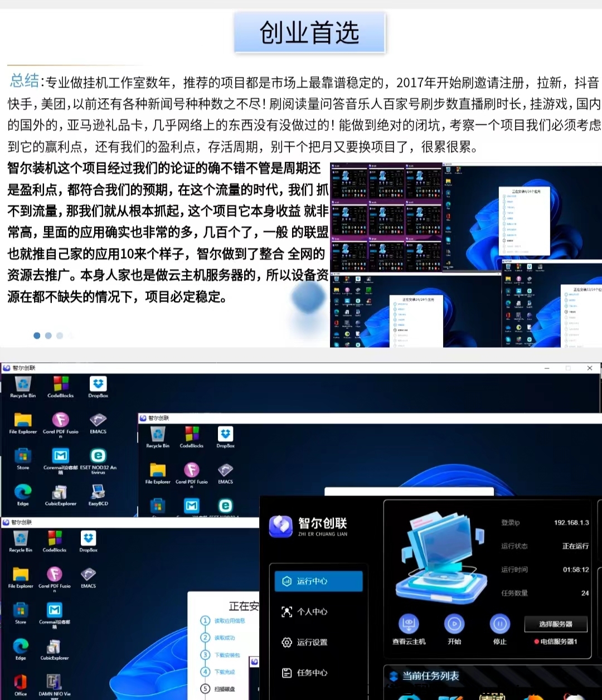Open EasyBCD desktop icon
Viewport: 602px width, 700px height.
[x=98, y=492]
